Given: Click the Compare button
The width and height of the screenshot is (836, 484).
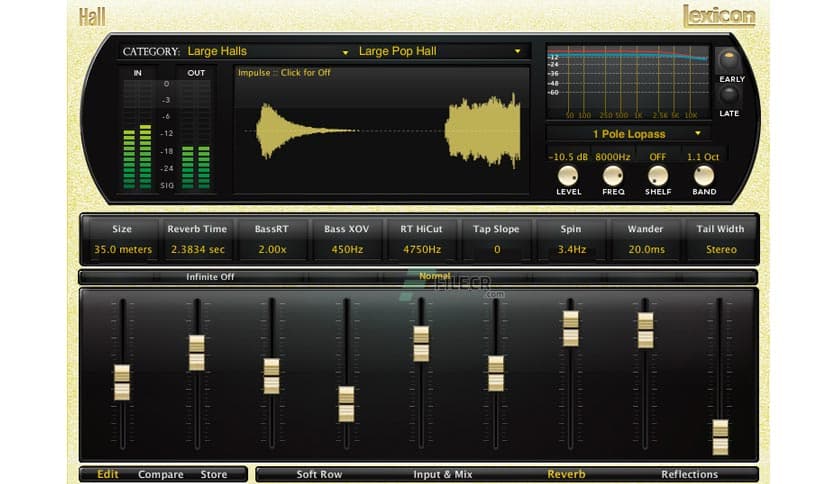Looking at the screenshot, I should (x=160, y=474).
